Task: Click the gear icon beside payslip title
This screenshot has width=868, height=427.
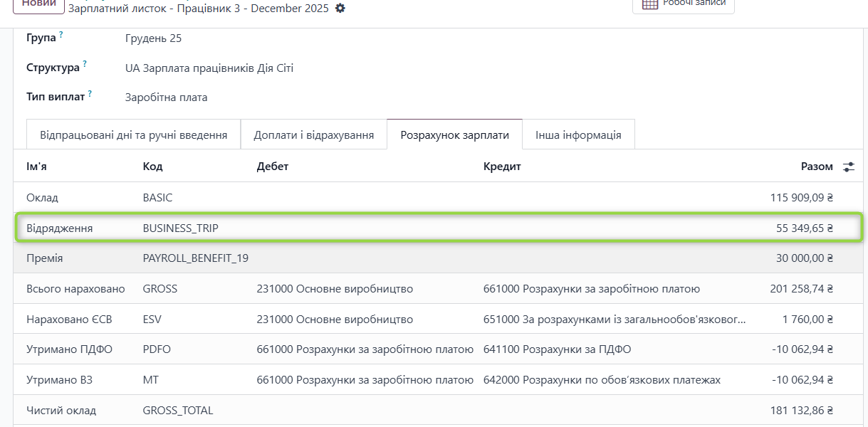Action: click(x=340, y=9)
